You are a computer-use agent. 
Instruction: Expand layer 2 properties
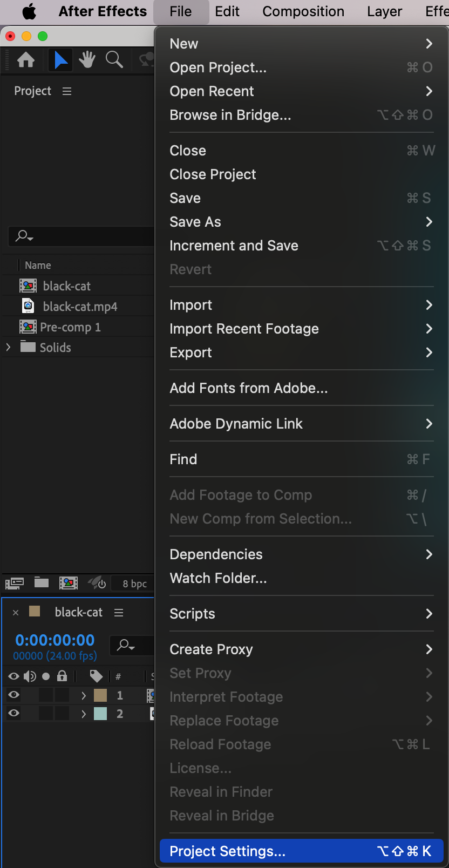pyautogui.click(x=84, y=714)
